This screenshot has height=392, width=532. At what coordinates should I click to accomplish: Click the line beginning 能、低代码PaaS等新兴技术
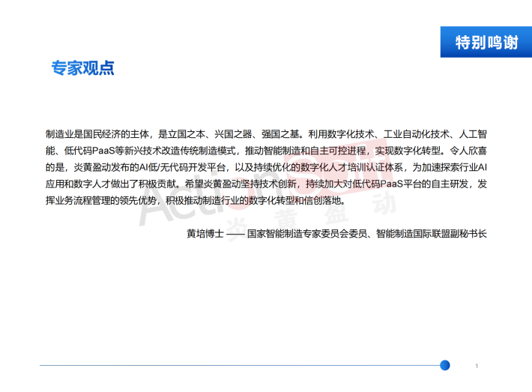(266, 151)
